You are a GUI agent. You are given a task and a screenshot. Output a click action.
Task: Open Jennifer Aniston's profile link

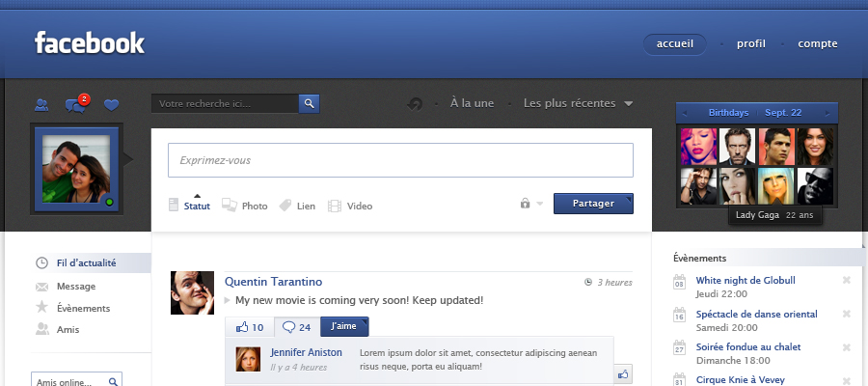coord(306,352)
